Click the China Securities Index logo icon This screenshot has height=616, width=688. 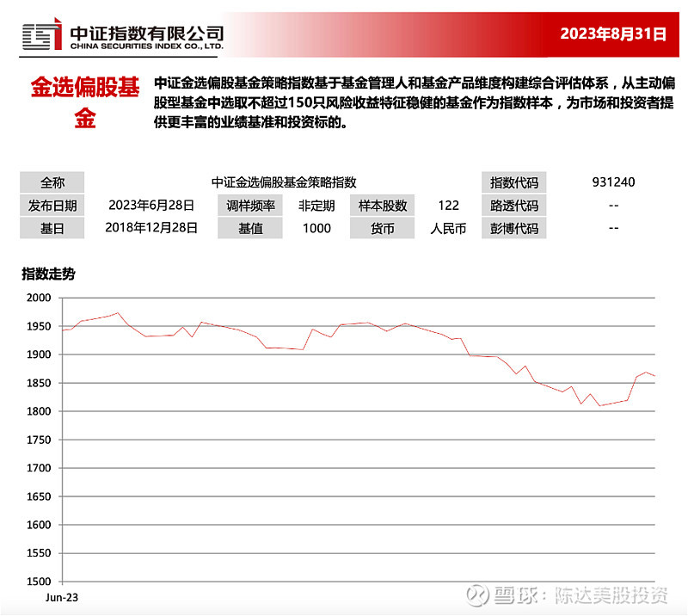point(41,34)
